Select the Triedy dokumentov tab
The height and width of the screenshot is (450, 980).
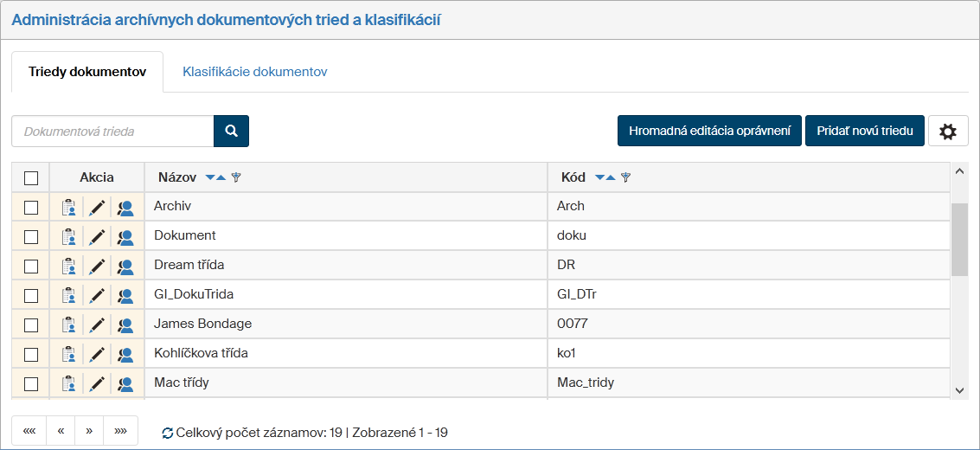(x=87, y=72)
